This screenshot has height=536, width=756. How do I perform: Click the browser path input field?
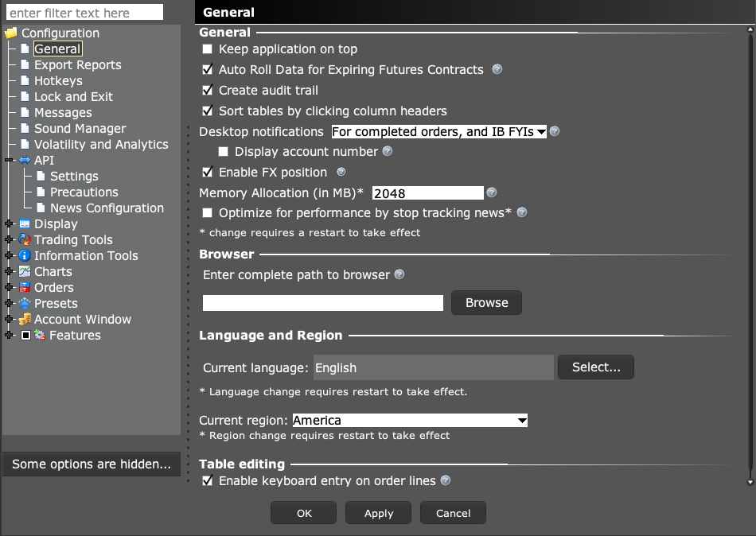click(323, 303)
